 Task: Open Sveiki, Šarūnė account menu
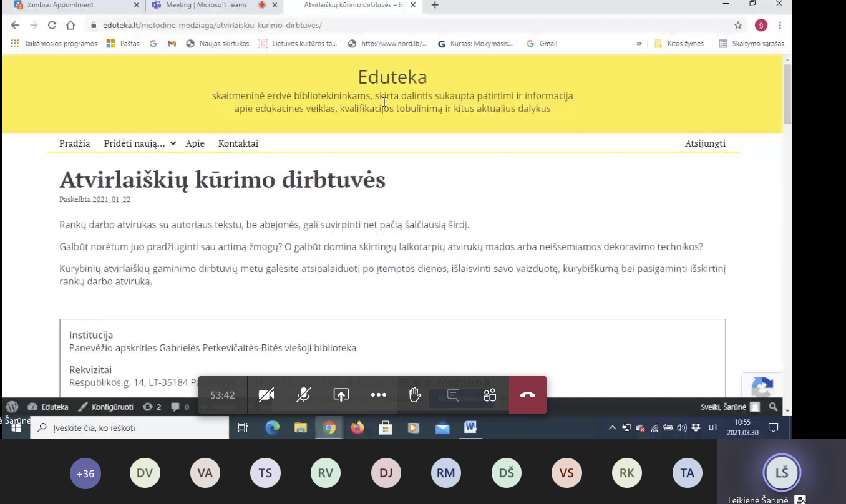730,407
